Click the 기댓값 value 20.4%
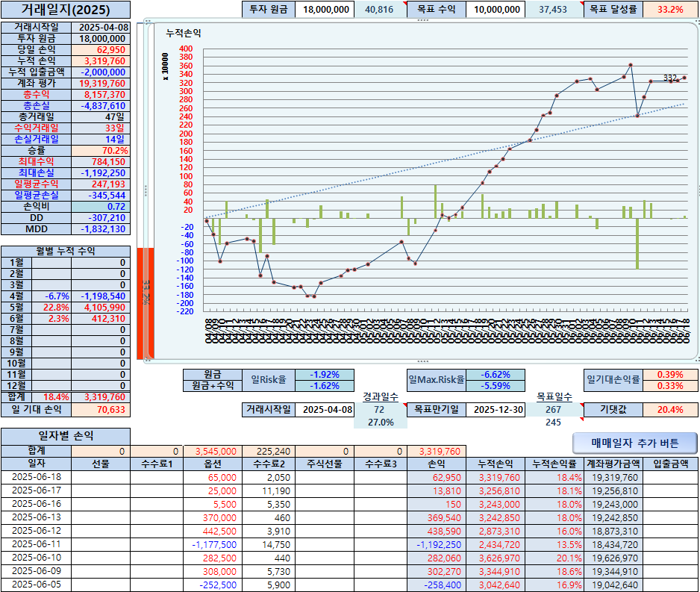This screenshot has width=700, height=592. pos(670,409)
